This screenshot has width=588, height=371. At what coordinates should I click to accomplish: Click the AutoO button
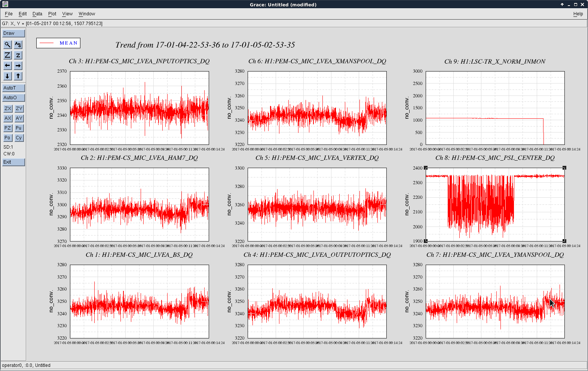14,98
